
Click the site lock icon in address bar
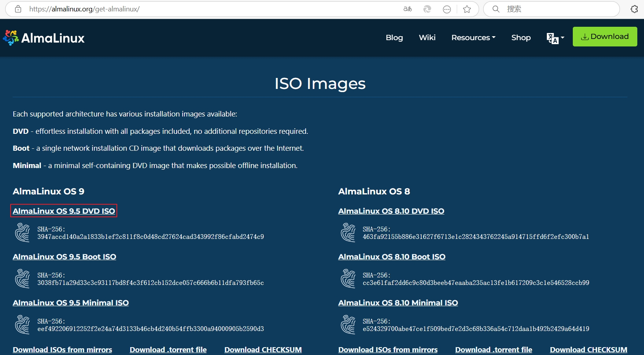(x=18, y=9)
